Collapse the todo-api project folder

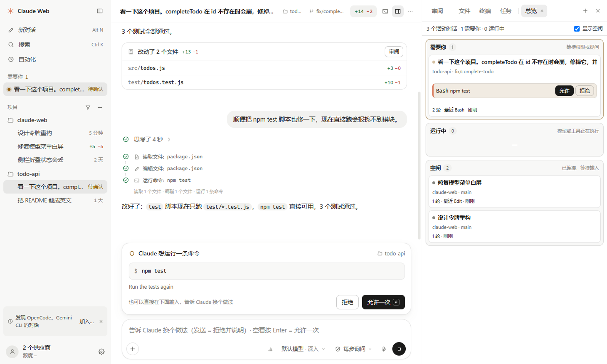pos(55,174)
